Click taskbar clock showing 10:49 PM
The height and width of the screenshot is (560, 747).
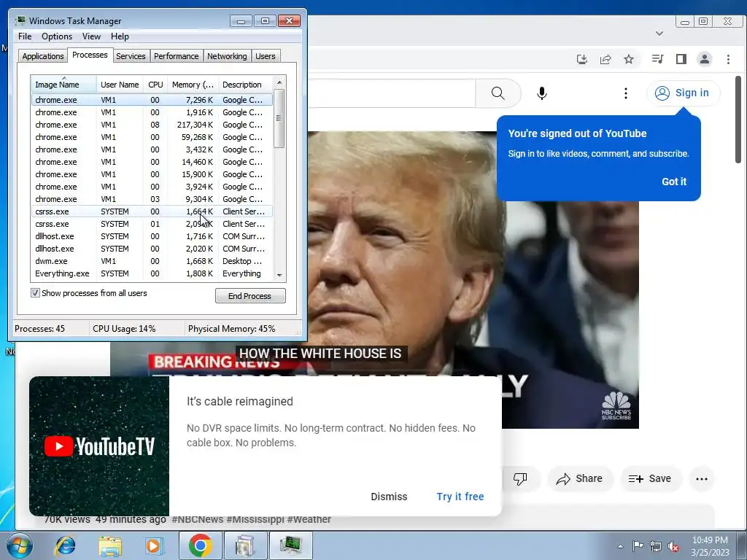coord(710,545)
